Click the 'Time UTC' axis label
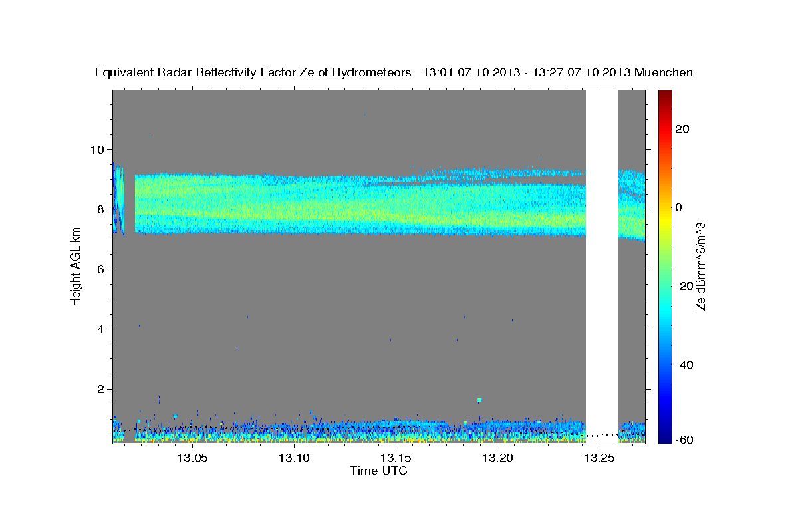798x532 pixels. (x=378, y=471)
